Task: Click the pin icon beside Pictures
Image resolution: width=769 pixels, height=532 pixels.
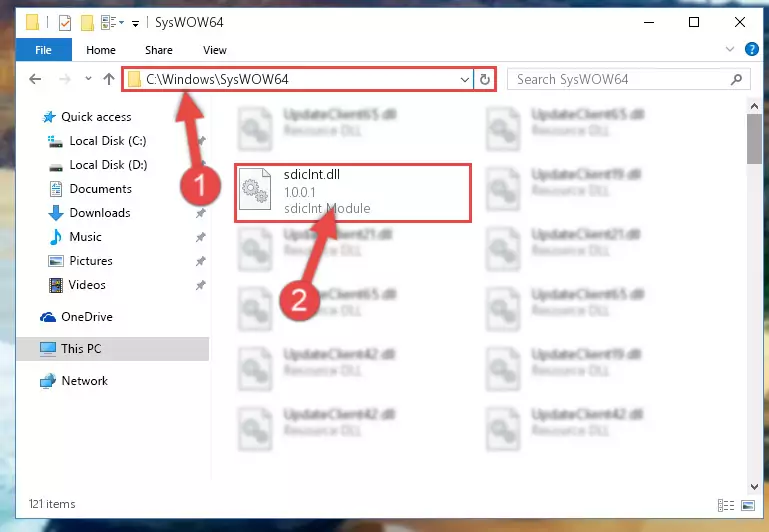Action: tap(201, 261)
